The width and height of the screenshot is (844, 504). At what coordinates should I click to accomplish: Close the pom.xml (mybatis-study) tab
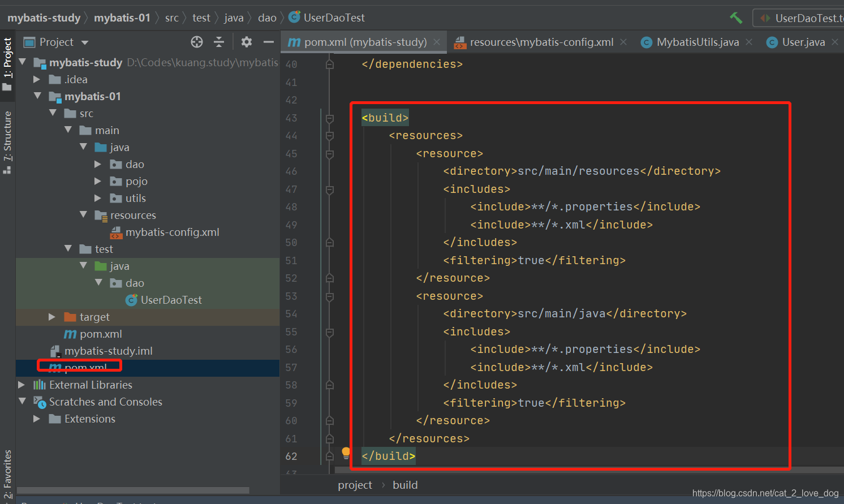point(437,42)
